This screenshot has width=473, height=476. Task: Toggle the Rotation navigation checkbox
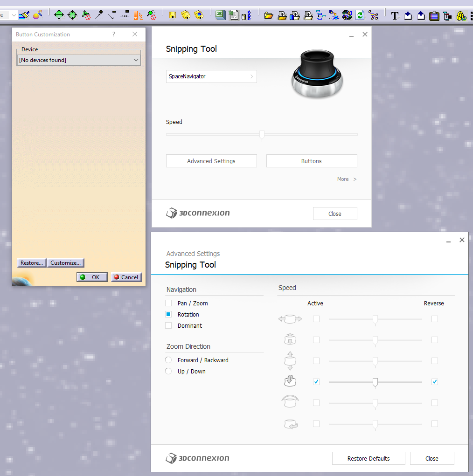(x=168, y=314)
